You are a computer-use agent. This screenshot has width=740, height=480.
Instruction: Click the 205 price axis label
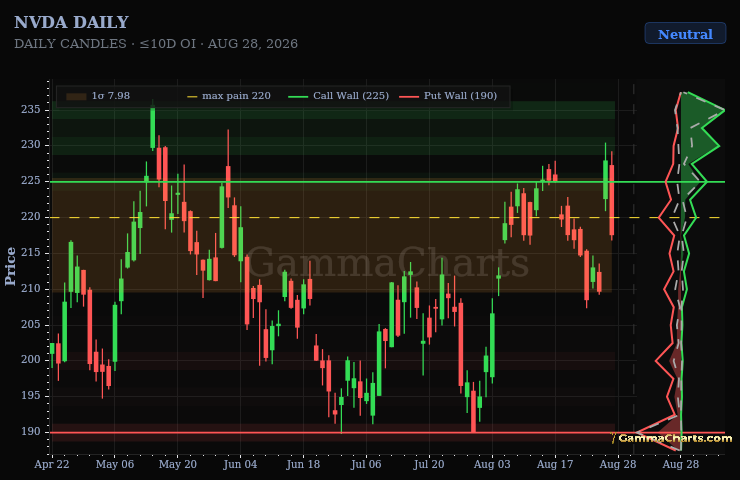coord(30,324)
